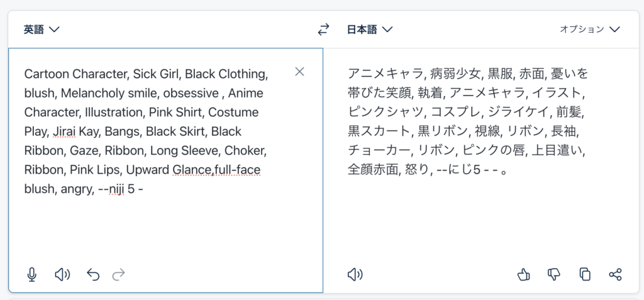Undo the last source text edit
This screenshot has height=300, width=644.
click(x=93, y=274)
